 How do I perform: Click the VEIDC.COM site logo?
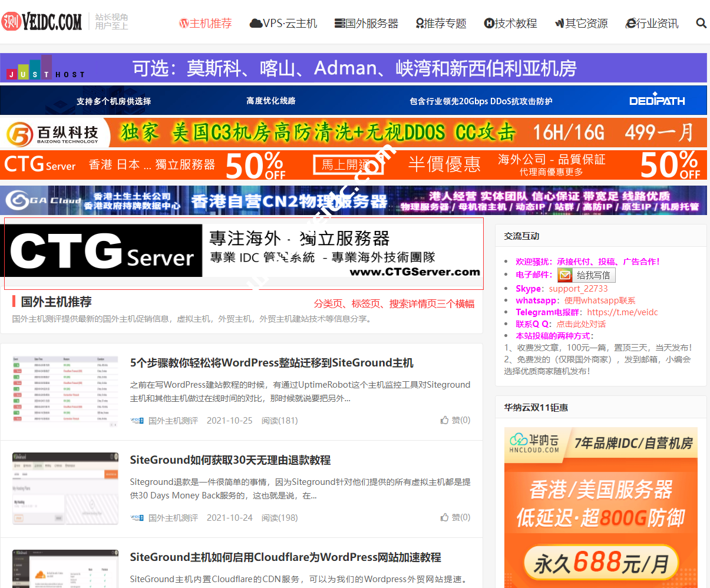(x=42, y=22)
